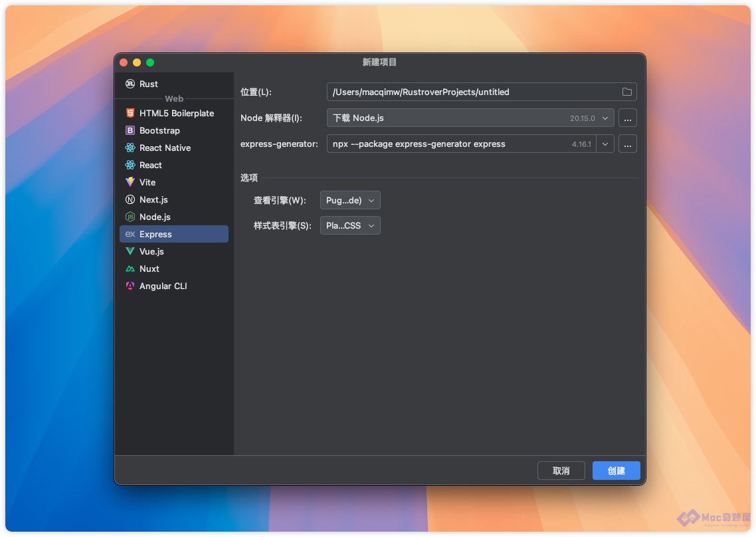756x537 pixels.
Task: Click the 创建 create button
Action: [616, 471]
